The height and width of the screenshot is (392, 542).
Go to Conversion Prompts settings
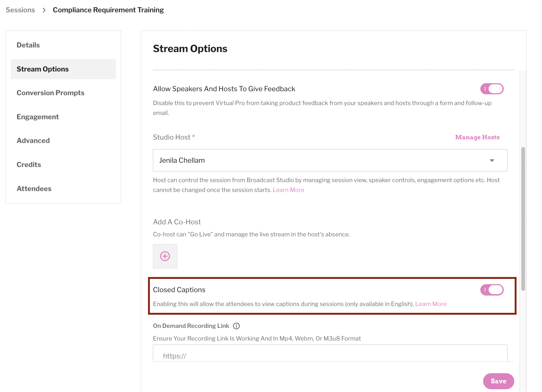(50, 93)
